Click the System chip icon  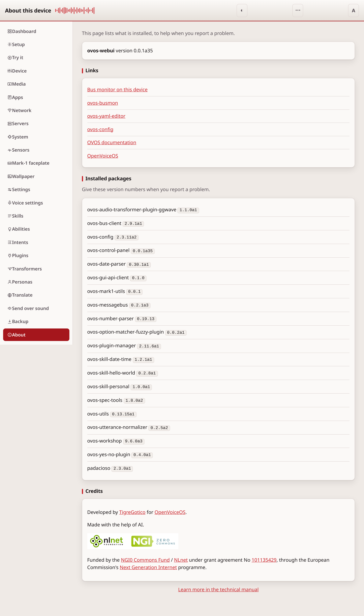click(x=10, y=137)
